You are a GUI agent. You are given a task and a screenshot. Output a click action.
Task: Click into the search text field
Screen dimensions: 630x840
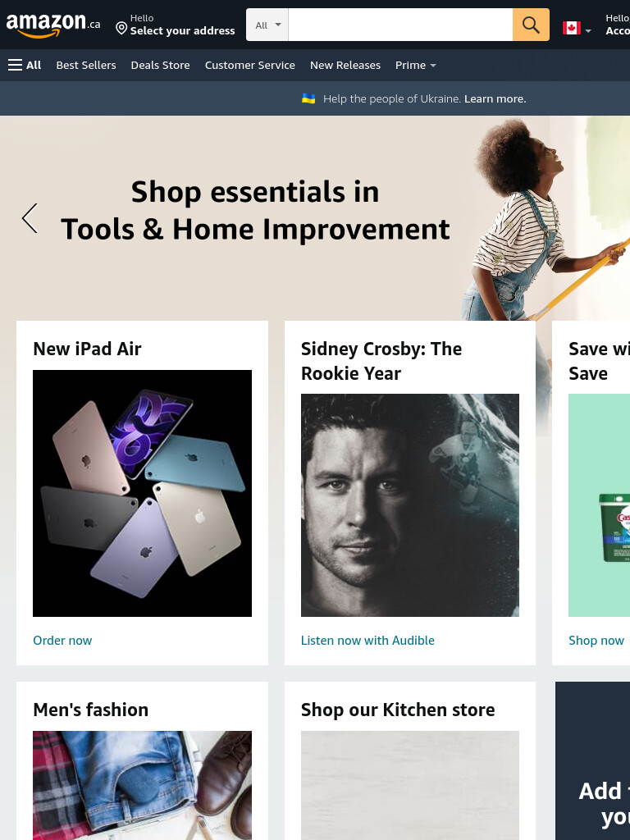click(400, 25)
